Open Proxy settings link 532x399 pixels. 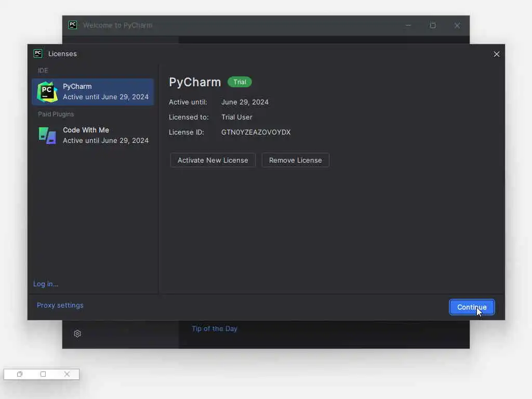(60, 305)
